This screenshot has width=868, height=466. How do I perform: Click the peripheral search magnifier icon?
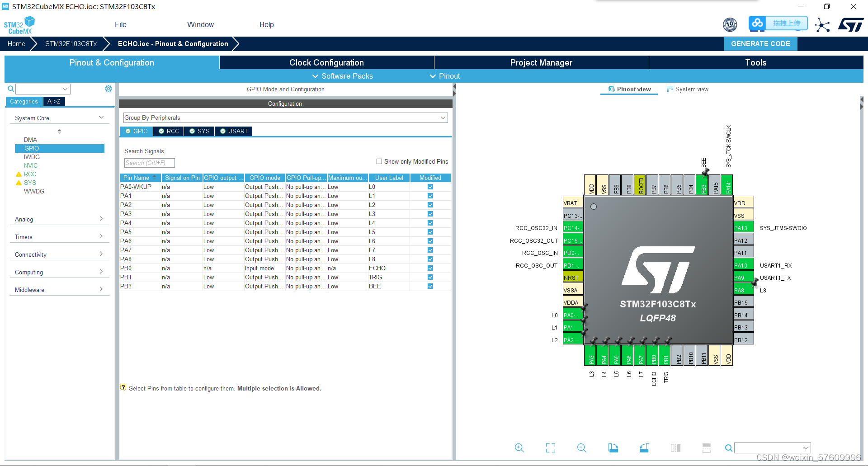point(11,89)
